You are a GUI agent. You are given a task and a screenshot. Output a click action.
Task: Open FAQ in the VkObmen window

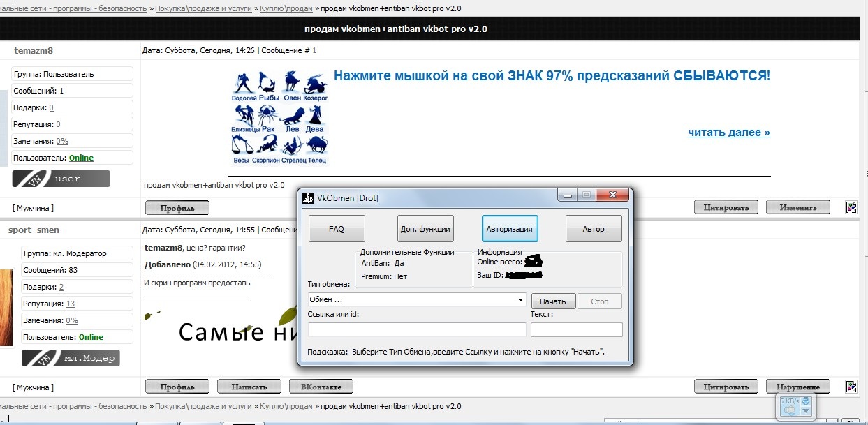[337, 228]
